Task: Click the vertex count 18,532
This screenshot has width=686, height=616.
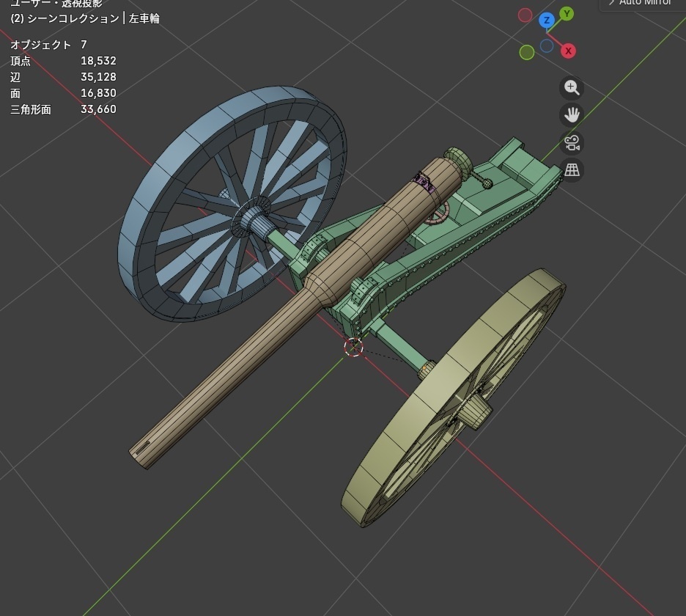Action: click(x=98, y=61)
